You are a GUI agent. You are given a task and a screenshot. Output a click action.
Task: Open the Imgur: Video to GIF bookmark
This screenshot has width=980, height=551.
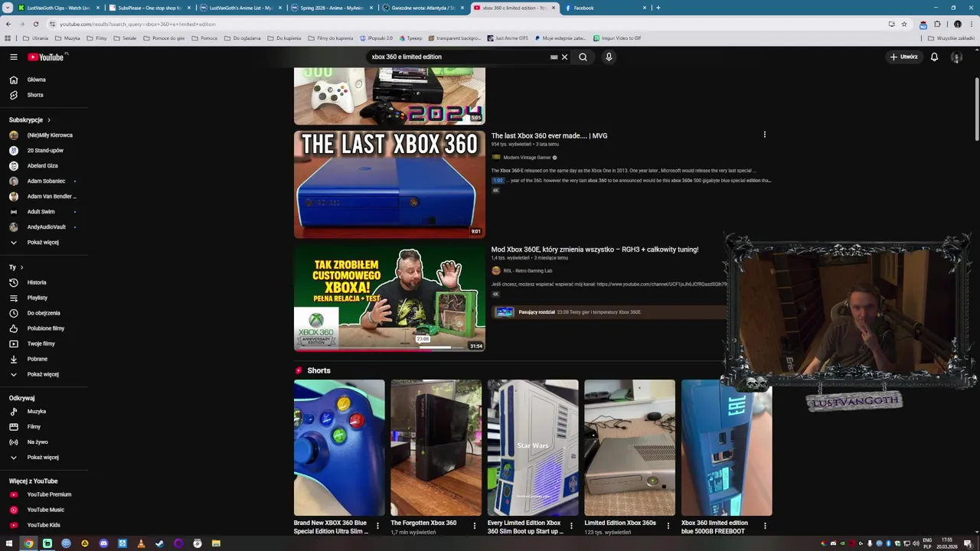click(x=616, y=38)
